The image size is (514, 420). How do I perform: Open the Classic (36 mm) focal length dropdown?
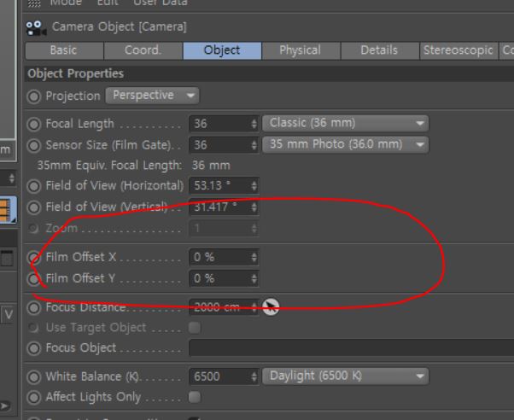(x=345, y=123)
